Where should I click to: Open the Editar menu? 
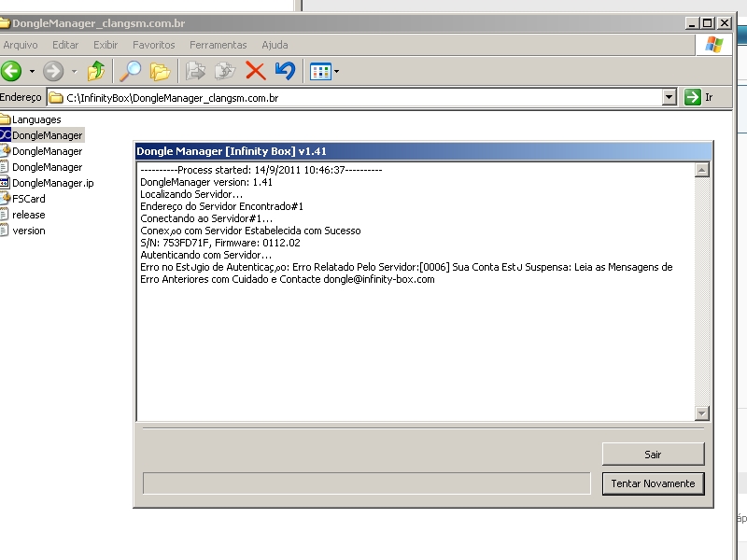(65, 45)
